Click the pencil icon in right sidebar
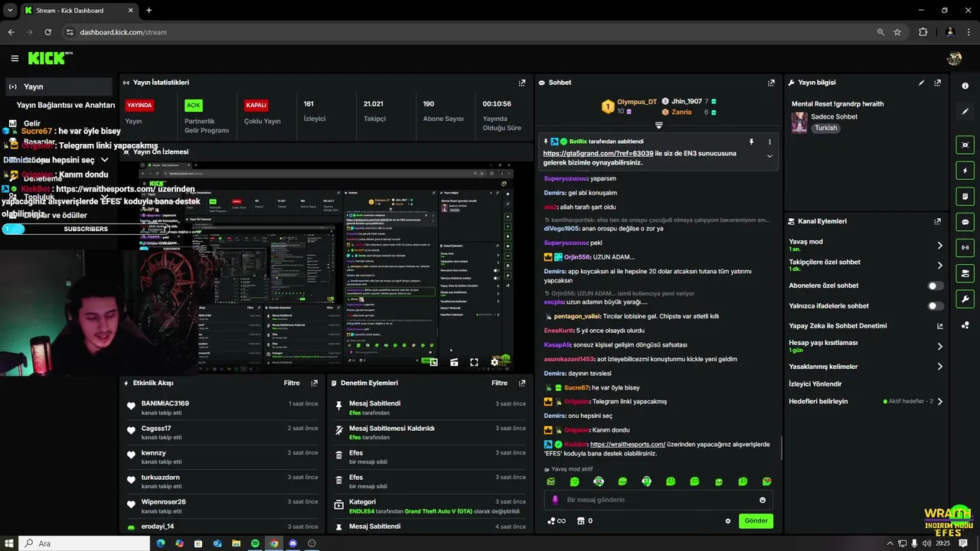 [965, 112]
